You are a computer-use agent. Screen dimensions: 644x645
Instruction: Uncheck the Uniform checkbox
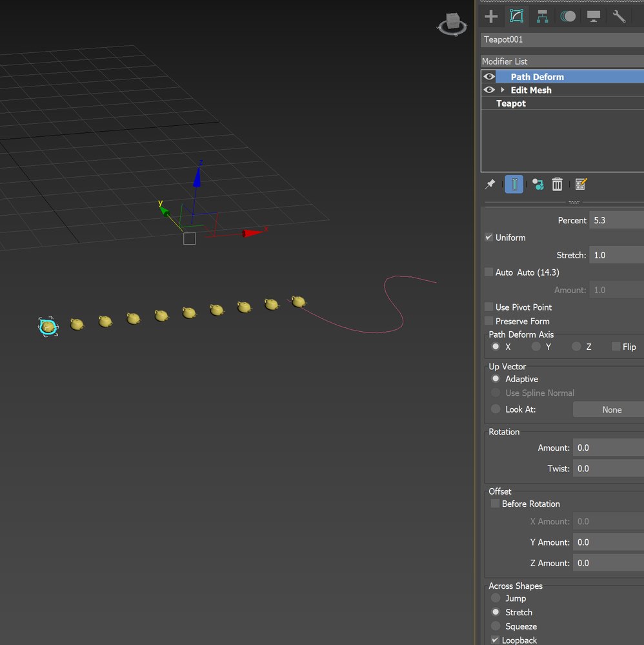[x=488, y=238]
